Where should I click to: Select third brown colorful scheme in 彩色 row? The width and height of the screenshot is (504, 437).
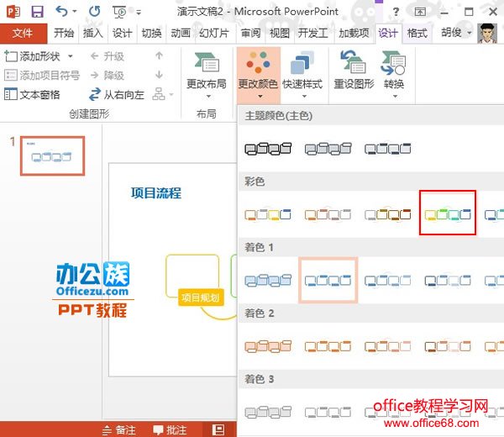[x=387, y=214]
